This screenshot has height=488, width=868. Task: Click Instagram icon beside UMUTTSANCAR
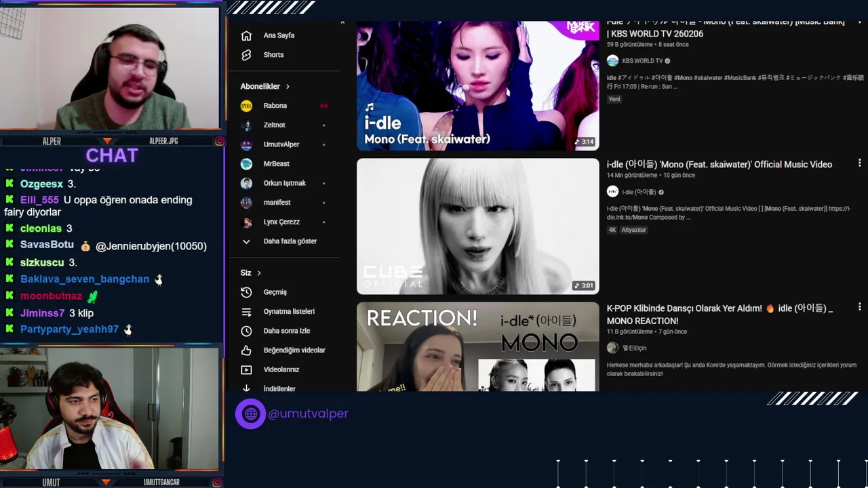[x=217, y=483]
